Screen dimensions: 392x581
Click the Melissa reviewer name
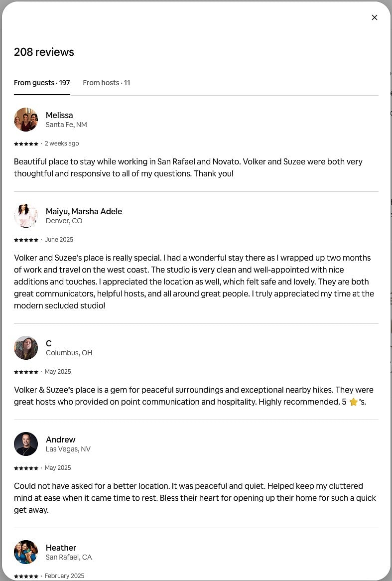(x=59, y=115)
